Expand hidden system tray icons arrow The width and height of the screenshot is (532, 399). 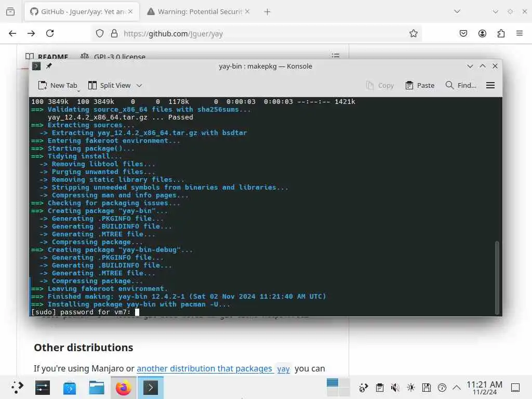coord(457,388)
